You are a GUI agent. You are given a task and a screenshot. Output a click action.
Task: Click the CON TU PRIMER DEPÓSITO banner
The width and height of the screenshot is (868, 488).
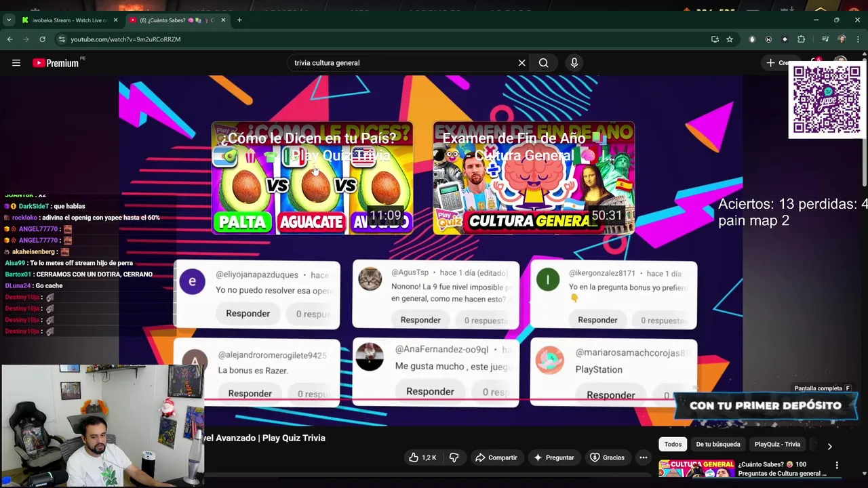pyautogui.click(x=766, y=405)
